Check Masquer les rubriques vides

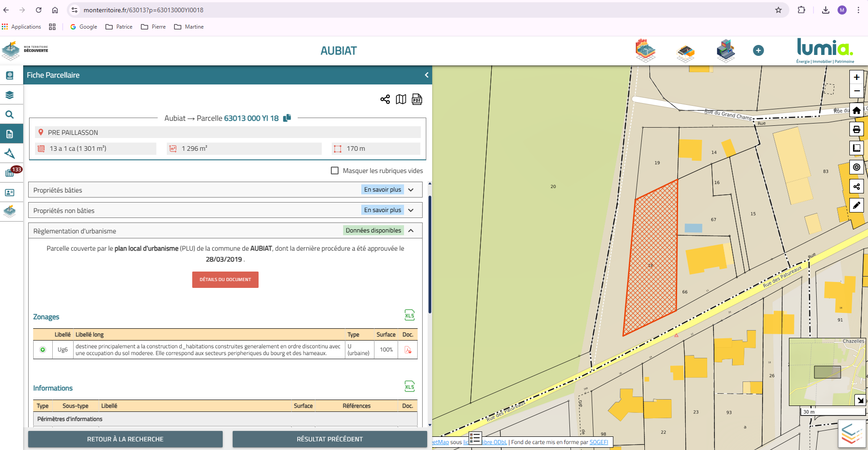(335, 171)
